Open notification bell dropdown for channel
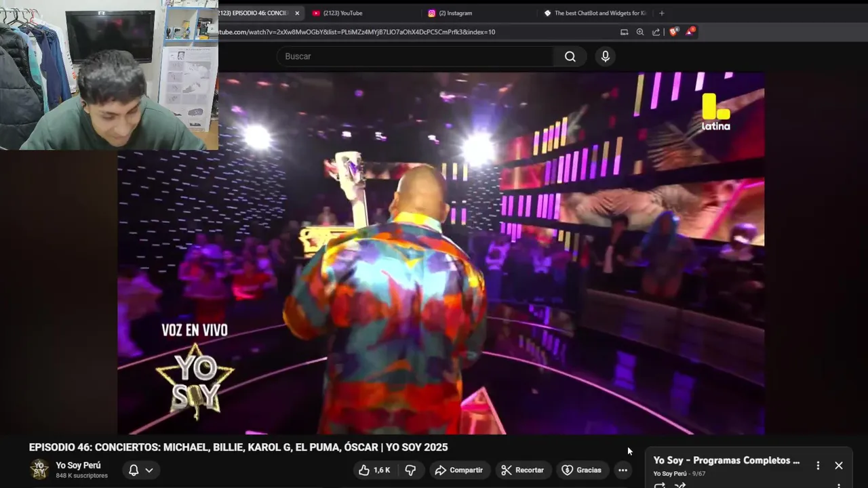The height and width of the screenshot is (488, 868). [x=141, y=470]
